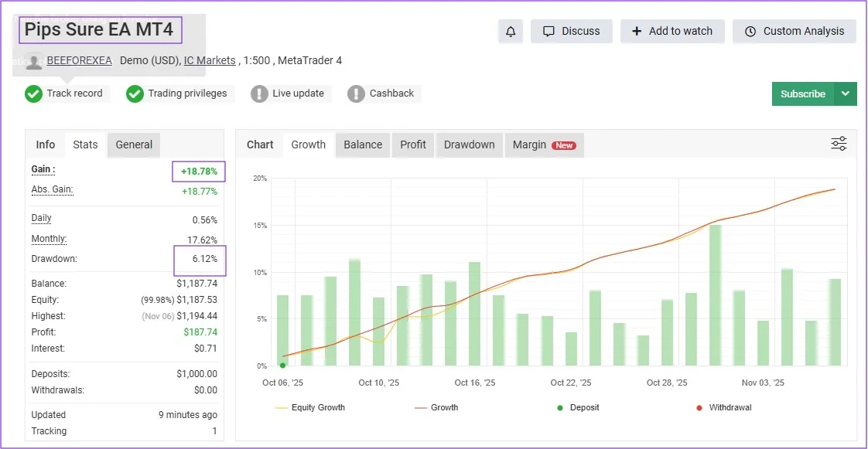Click the green check on Trading privileges
The height and width of the screenshot is (449, 868).
pos(135,94)
